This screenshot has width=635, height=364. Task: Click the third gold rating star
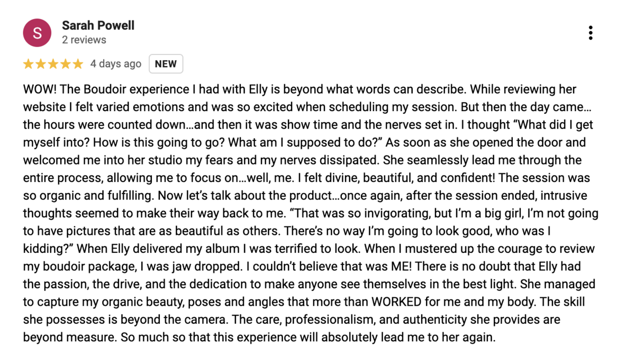53,64
